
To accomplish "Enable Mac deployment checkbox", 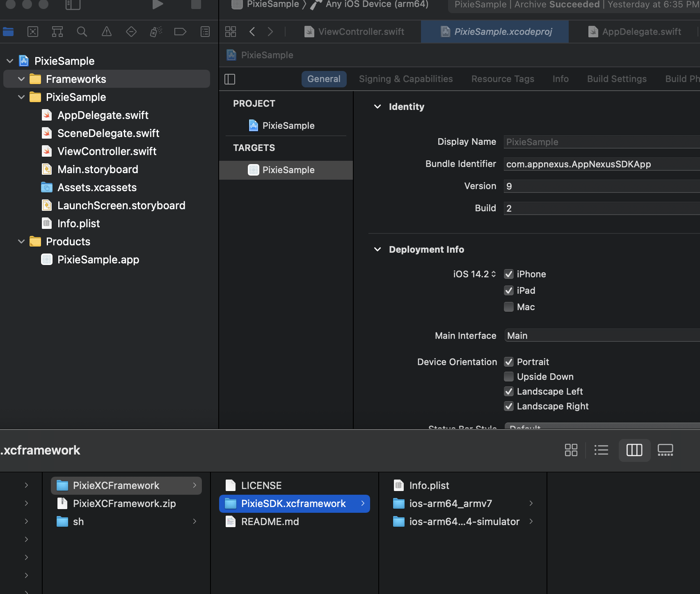I will point(508,307).
